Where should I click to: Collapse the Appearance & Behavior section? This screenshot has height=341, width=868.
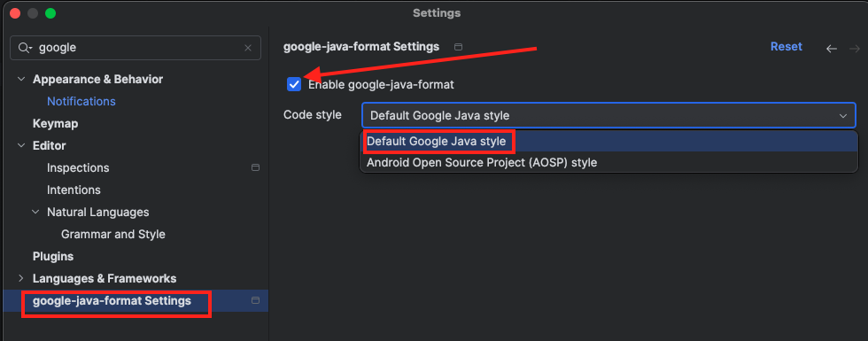(x=21, y=79)
